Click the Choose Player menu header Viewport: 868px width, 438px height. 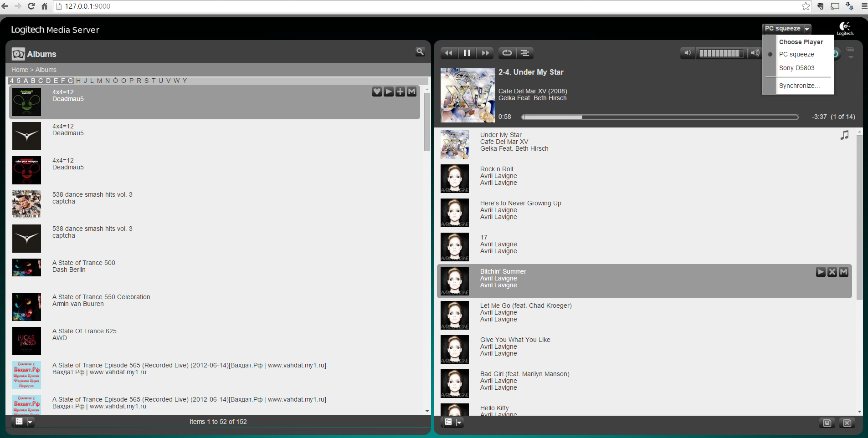tap(801, 42)
